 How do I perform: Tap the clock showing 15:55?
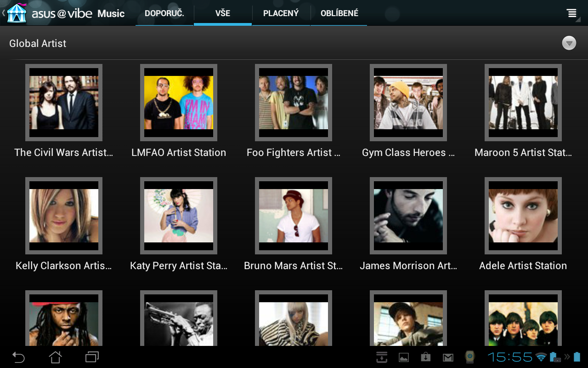(510, 357)
